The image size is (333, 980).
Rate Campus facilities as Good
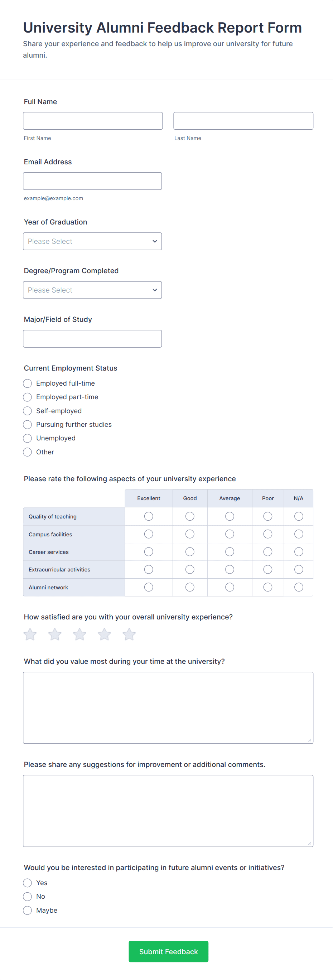[190, 534]
